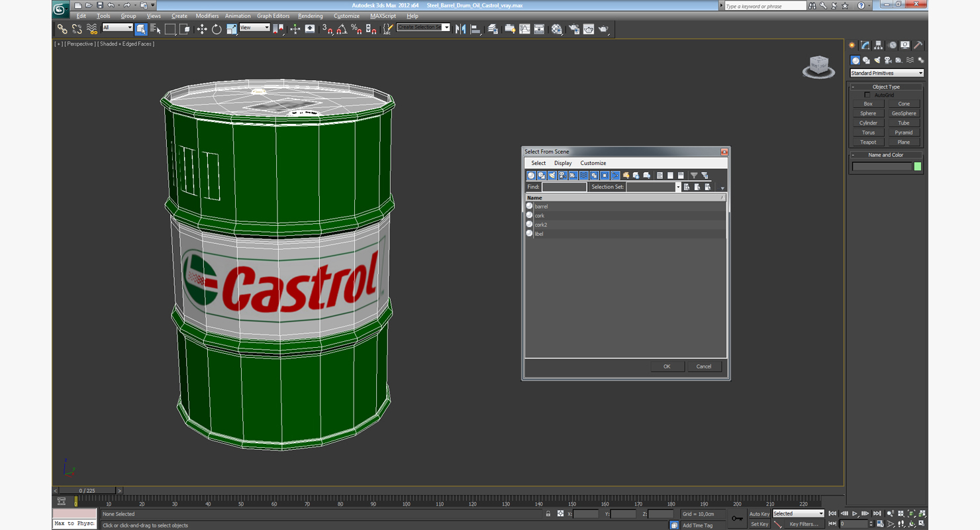Image resolution: width=980 pixels, height=530 pixels.
Task: Cancel the Select From Scene dialog
Action: [x=704, y=366]
